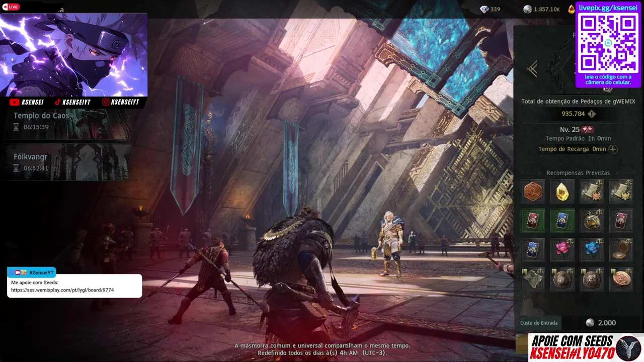Click the 06:15:39 timer for Templo do Caos
Image resolution: width=644 pixels, height=362 pixels.
[x=36, y=127]
